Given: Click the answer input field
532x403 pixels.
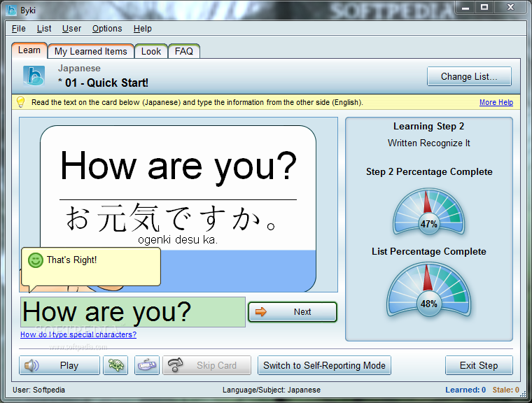Looking at the screenshot, I should click(133, 312).
